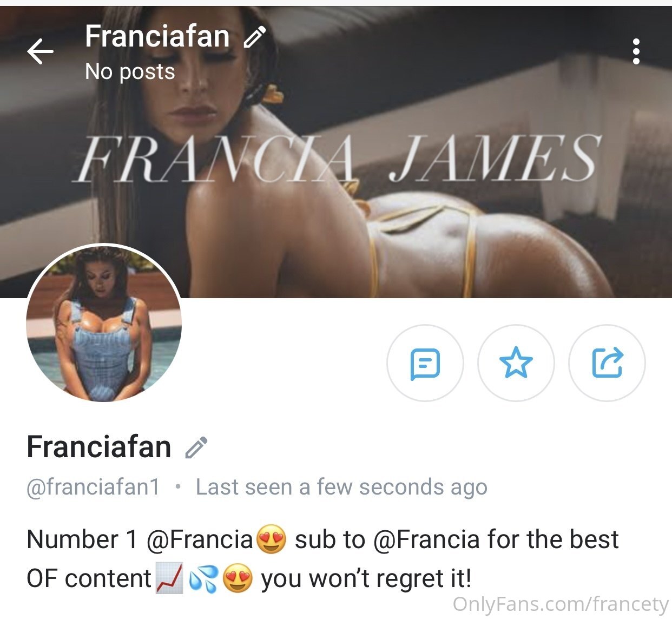This screenshot has height=619, width=672.
Task: Tap the Franciafan title in top header
Action: tap(157, 36)
